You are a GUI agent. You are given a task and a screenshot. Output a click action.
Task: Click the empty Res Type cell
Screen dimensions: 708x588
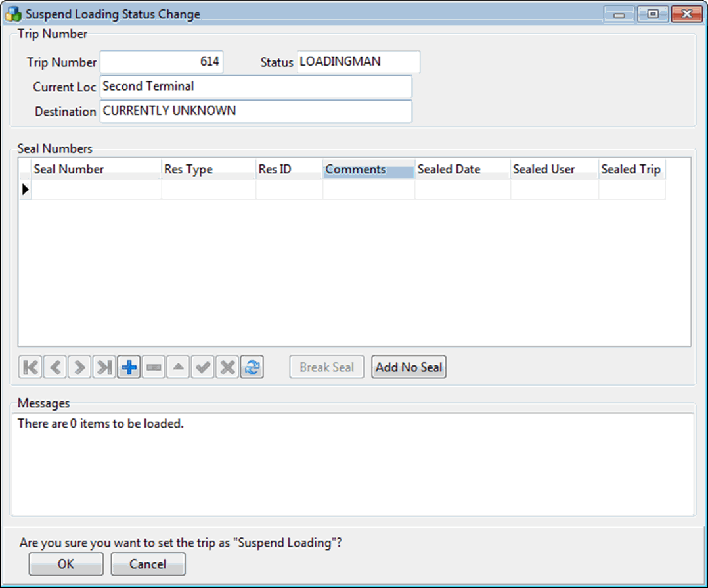[209, 189]
